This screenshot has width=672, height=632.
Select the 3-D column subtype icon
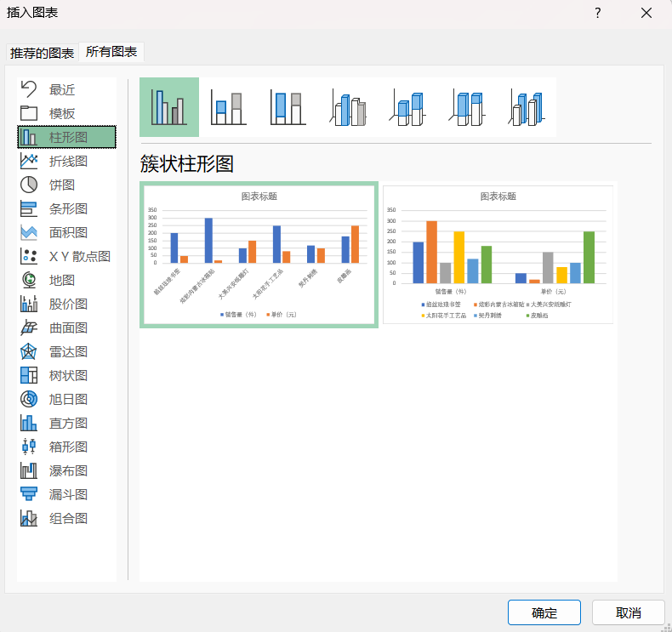527,108
